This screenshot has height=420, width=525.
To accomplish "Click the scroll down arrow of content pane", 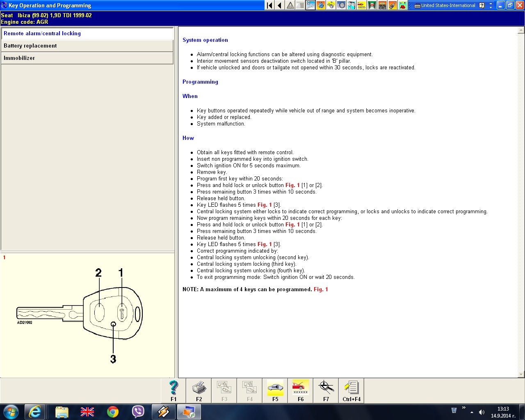I will click(x=521, y=374).
